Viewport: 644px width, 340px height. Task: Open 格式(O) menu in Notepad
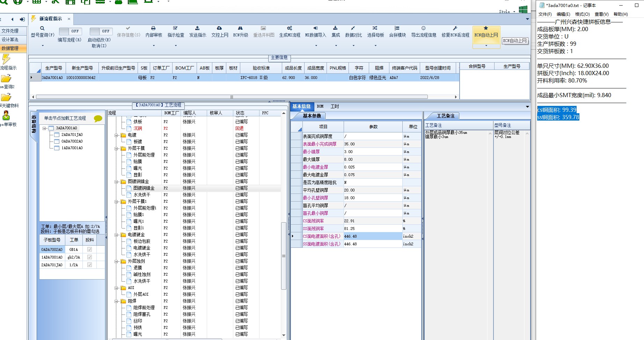click(582, 14)
